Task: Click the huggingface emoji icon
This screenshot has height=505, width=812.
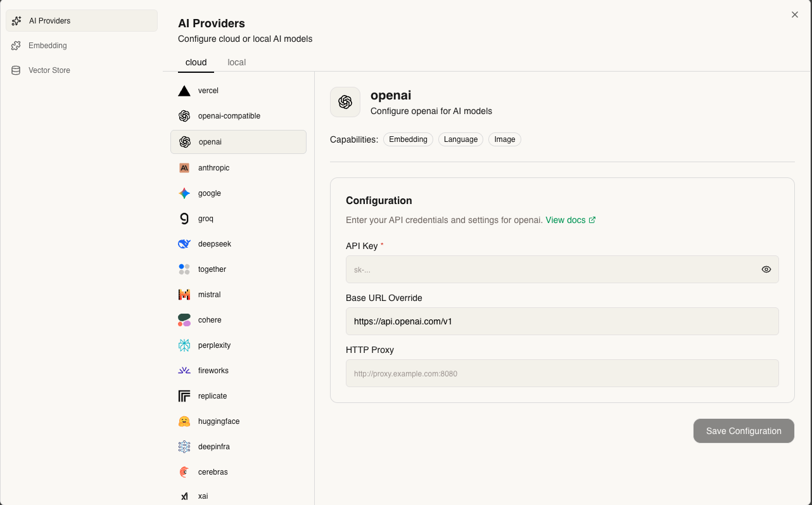Action: pos(184,421)
